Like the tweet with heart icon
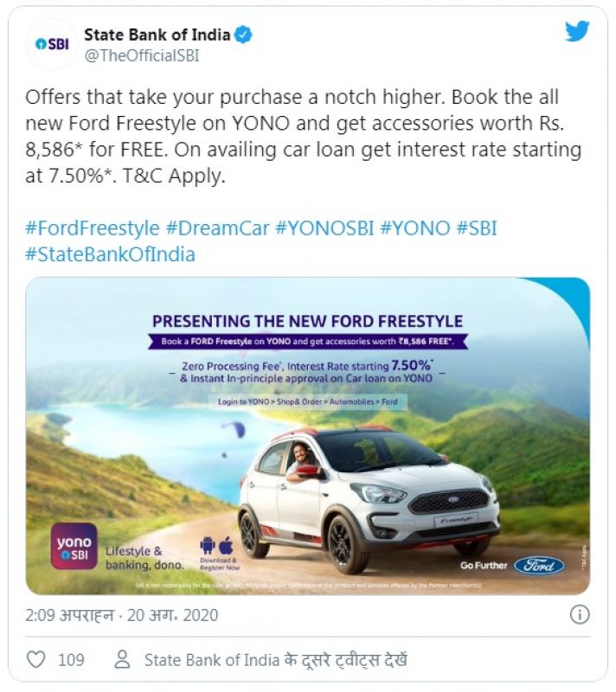Image resolution: width=616 pixels, height=692 pixels. click(36, 659)
